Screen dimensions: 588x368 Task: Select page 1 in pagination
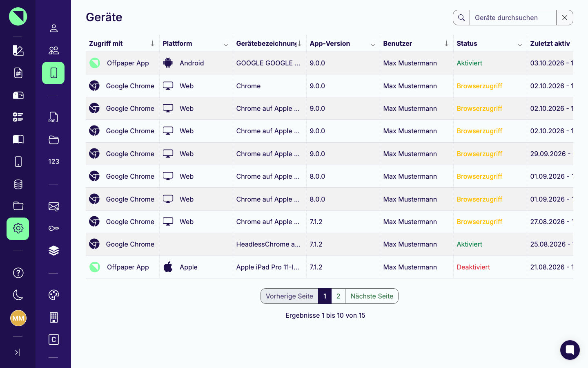point(325,296)
